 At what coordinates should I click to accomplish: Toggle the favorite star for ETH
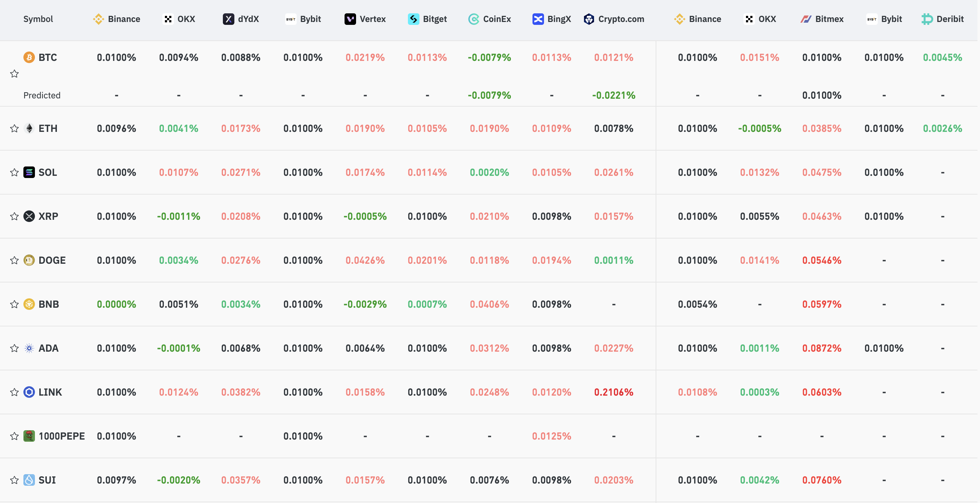(x=14, y=129)
